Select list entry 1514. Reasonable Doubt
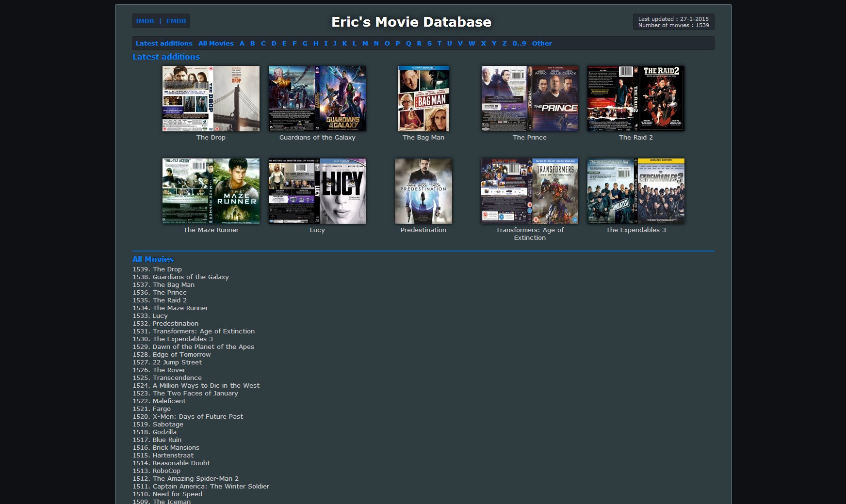This screenshot has height=504, width=846. pos(171,463)
